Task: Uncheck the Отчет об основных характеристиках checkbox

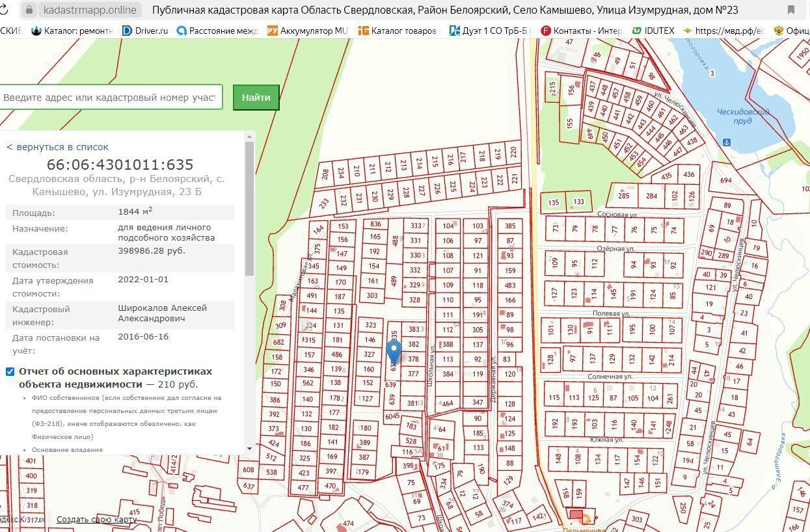Action: coord(10,371)
